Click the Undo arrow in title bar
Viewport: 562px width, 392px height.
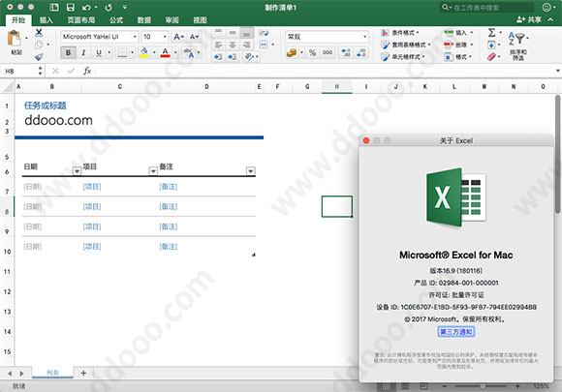click(86, 8)
